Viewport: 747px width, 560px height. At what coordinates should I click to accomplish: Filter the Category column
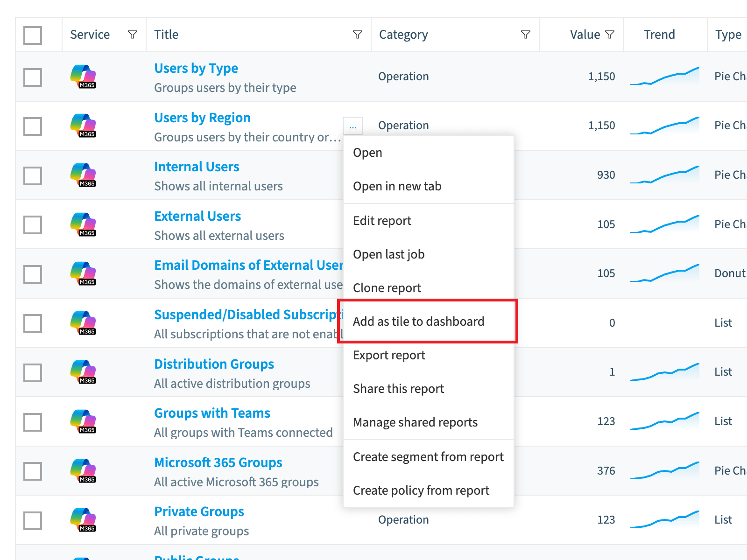526,35
